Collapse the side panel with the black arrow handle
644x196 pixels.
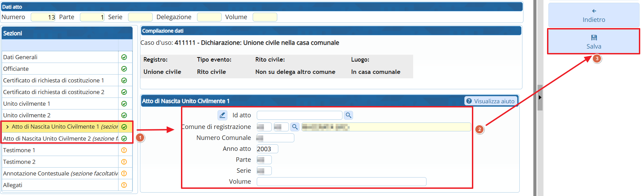point(540,97)
